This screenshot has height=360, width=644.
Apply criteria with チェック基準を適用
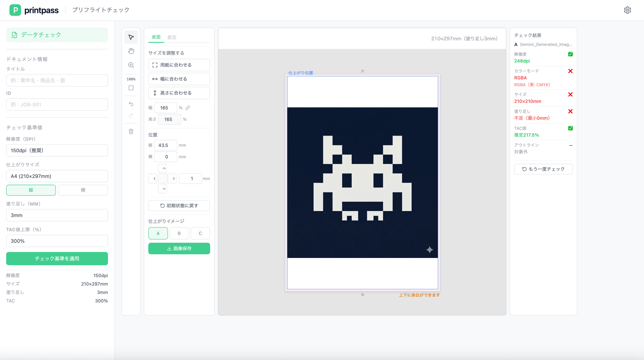(x=57, y=259)
